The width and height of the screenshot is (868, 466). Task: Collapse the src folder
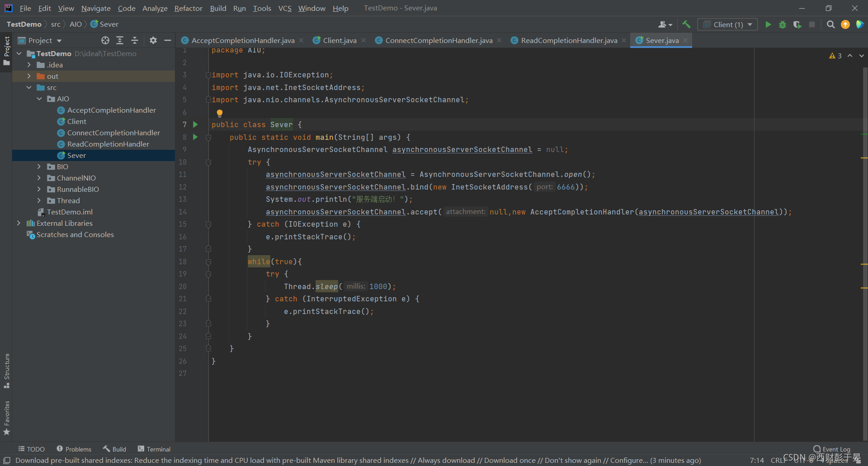coord(29,87)
